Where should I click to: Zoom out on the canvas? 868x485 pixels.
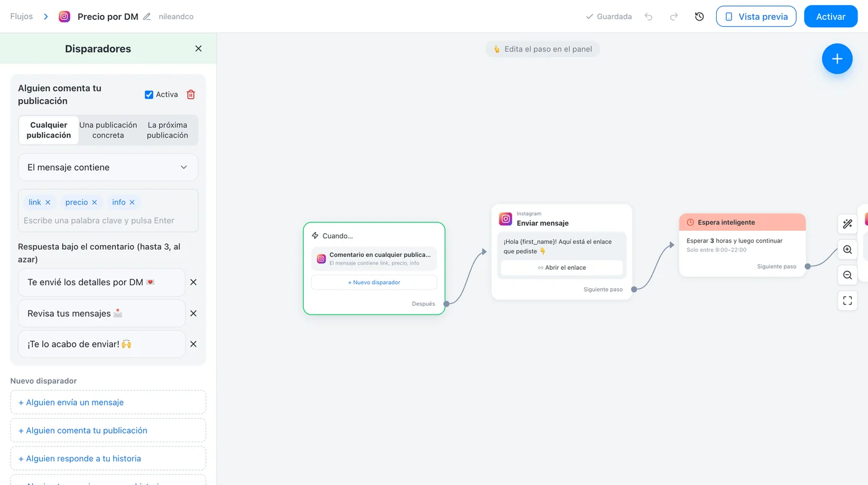pyautogui.click(x=848, y=275)
